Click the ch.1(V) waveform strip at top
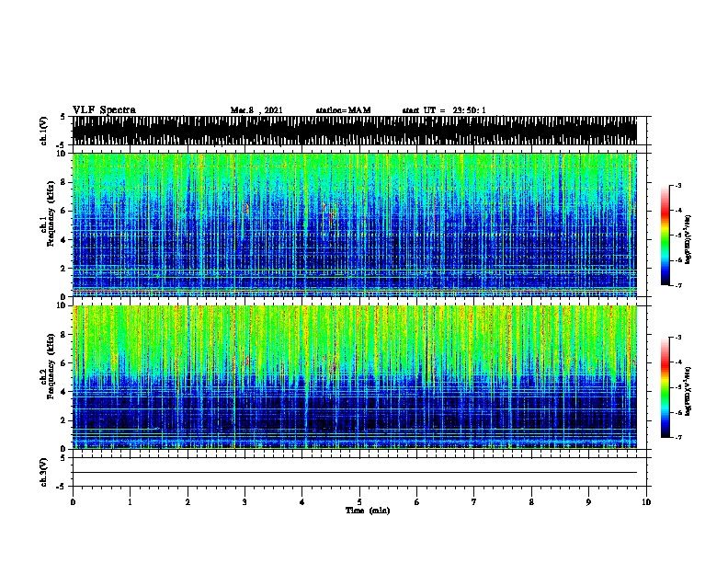This screenshot has height=563, width=728. pos(355,131)
